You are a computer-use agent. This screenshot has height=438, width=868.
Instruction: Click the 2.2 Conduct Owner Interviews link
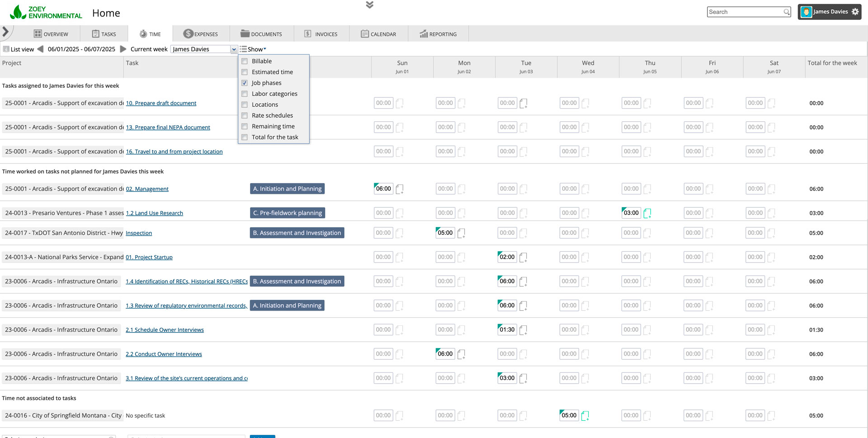click(164, 354)
